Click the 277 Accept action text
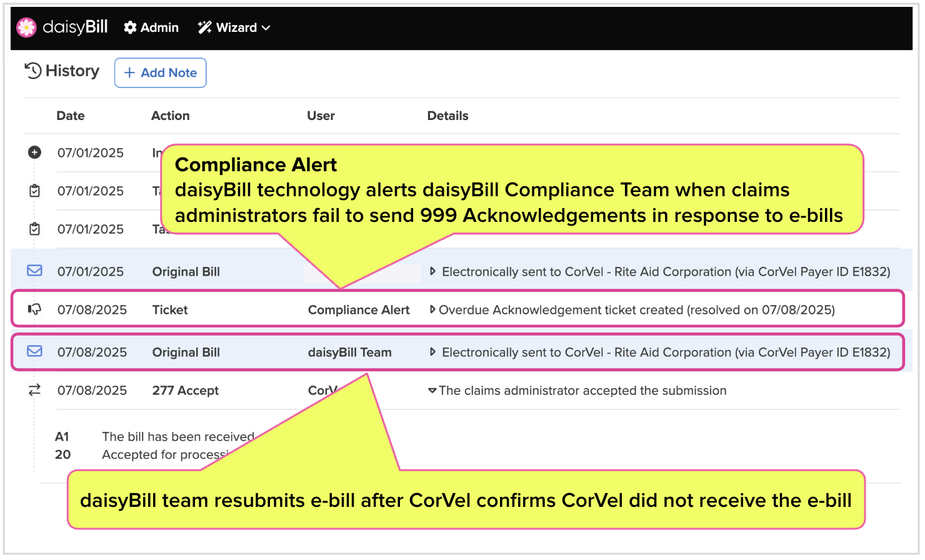This screenshot has height=560, width=925. [x=185, y=391]
